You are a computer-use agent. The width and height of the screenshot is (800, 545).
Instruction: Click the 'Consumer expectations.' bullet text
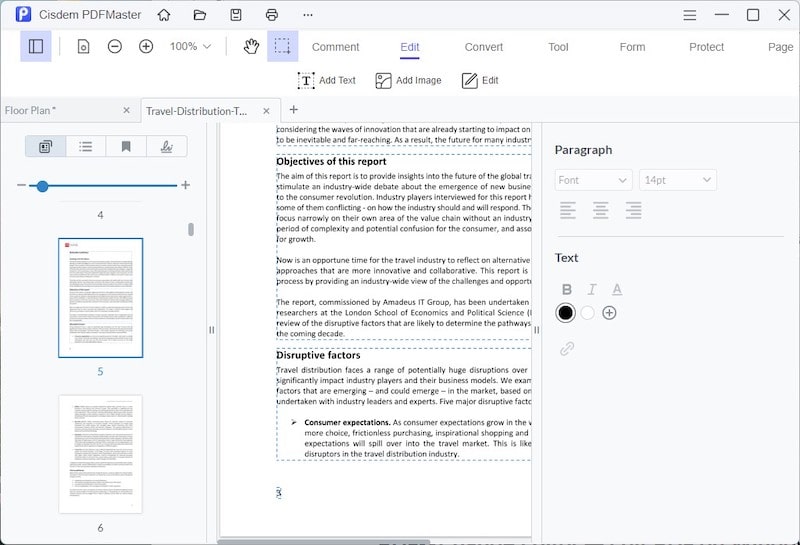pos(347,423)
